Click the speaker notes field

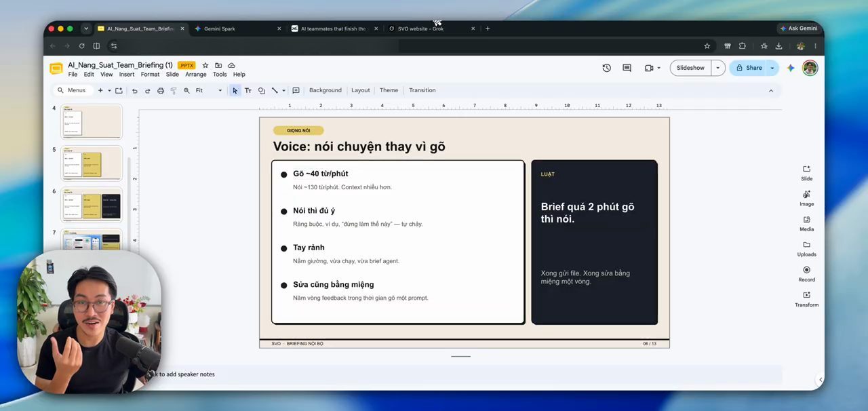[461, 374]
